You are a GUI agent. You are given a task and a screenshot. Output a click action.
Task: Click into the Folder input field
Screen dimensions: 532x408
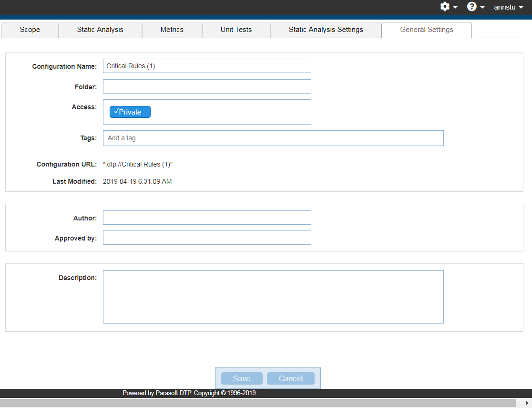point(207,86)
